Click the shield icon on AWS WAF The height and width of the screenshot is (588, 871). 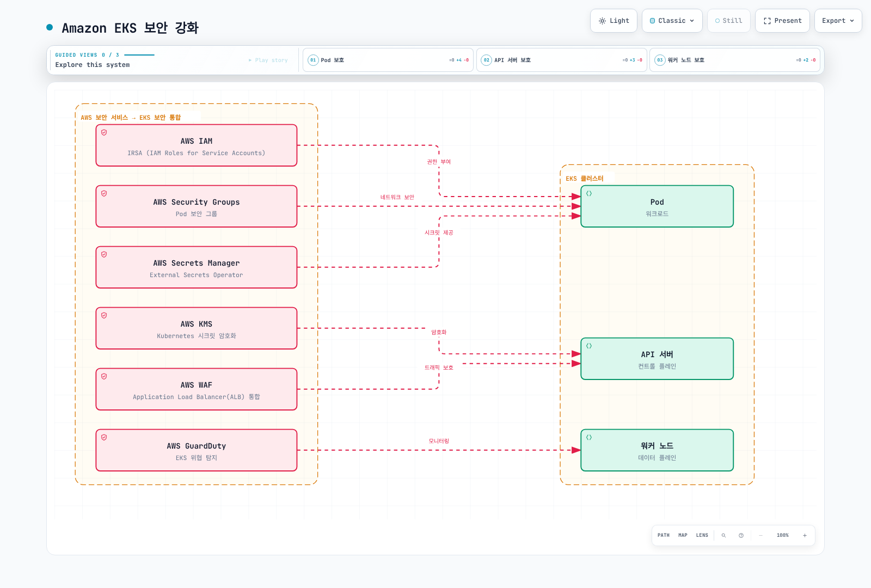click(104, 376)
